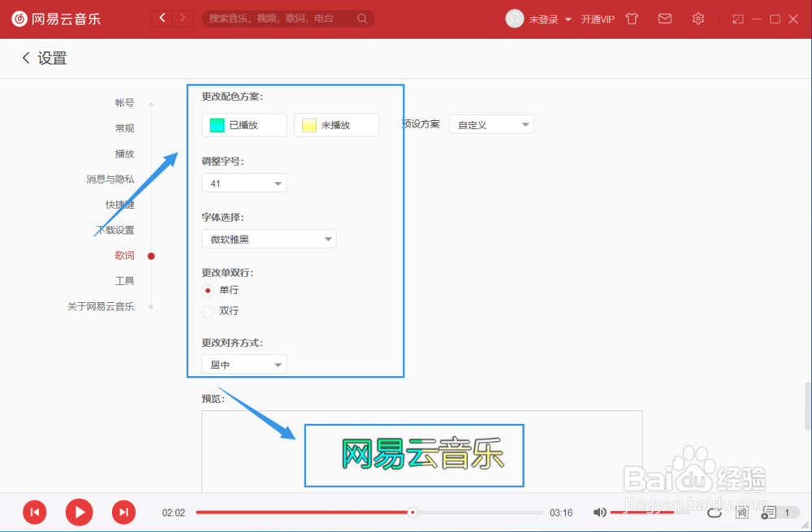Open the 预设方案 自定义 dropdown
This screenshot has width=812, height=532.
491,124
